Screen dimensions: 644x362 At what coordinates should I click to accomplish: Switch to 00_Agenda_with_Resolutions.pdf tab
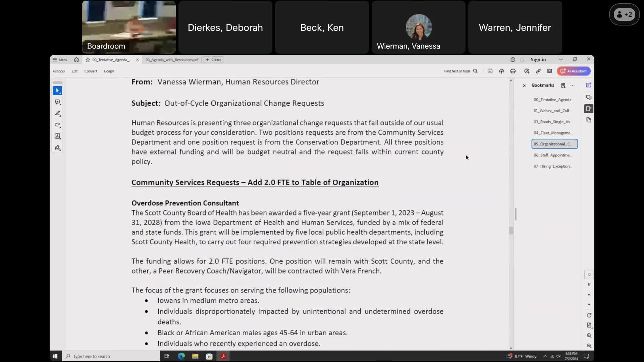(172, 60)
